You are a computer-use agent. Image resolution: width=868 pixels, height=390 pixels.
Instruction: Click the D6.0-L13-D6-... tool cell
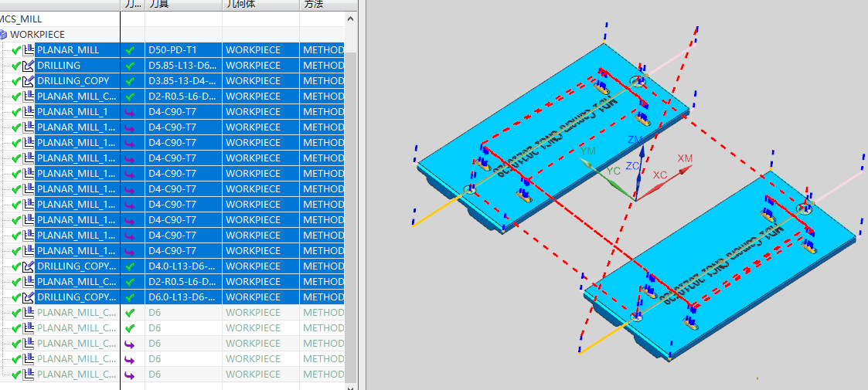coord(184,297)
